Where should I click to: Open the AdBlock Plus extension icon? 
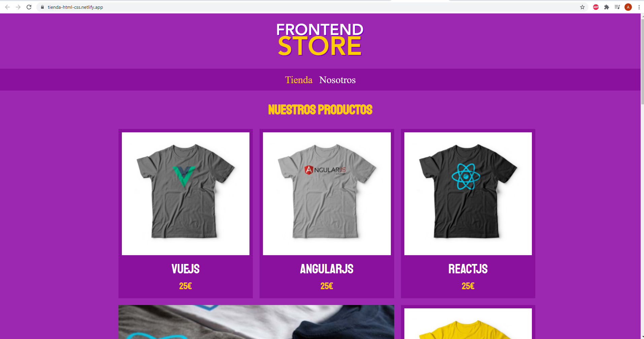point(596,7)
